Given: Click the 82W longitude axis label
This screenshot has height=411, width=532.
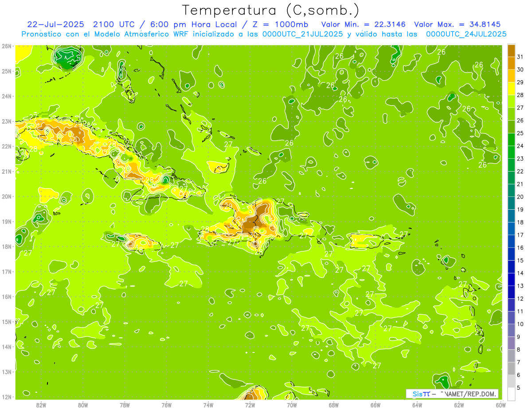Looking at the screenshot, I should [41, 405].
